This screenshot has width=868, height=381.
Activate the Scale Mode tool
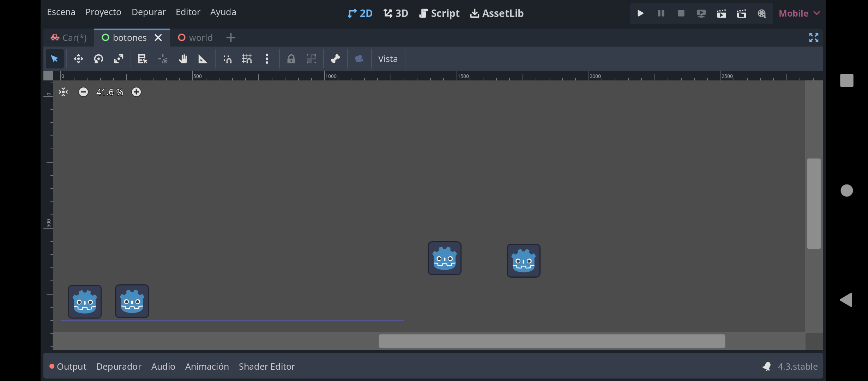point(119,59)
